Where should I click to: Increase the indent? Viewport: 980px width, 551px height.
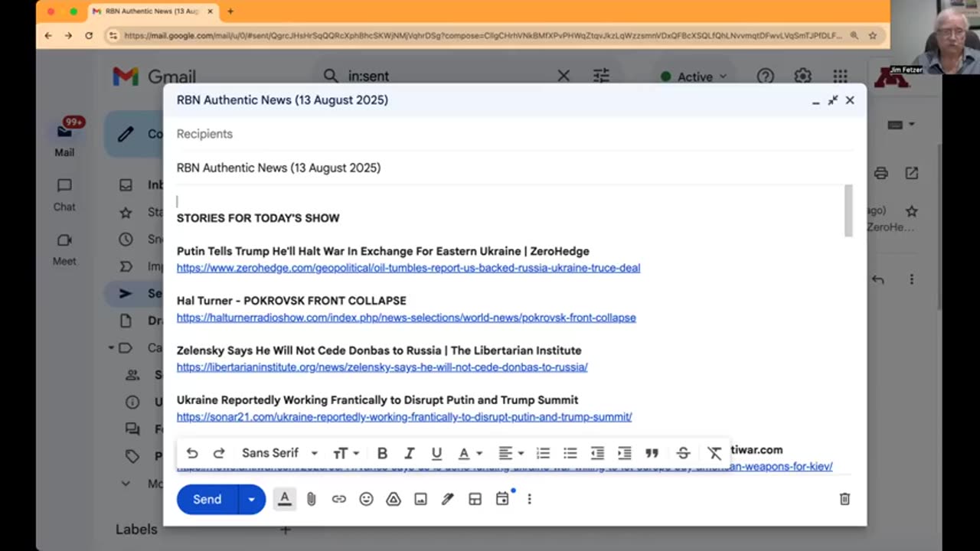(x=625, y=453)
